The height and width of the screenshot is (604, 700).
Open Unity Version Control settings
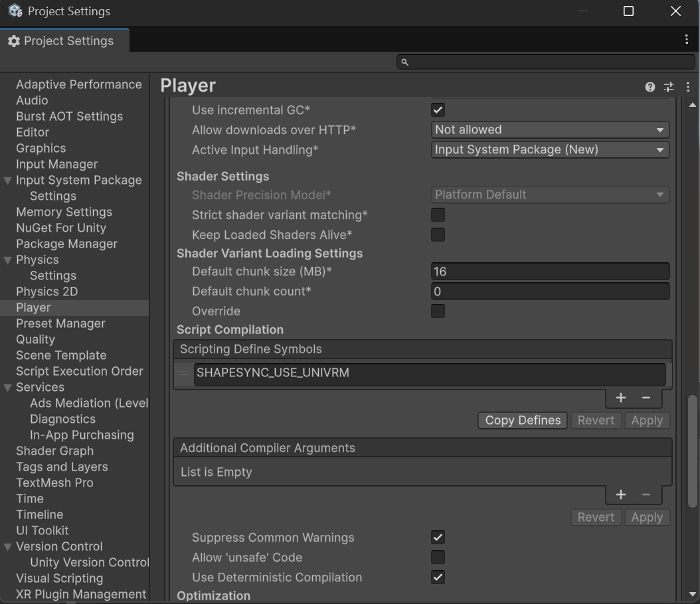[x=89, y=562]
